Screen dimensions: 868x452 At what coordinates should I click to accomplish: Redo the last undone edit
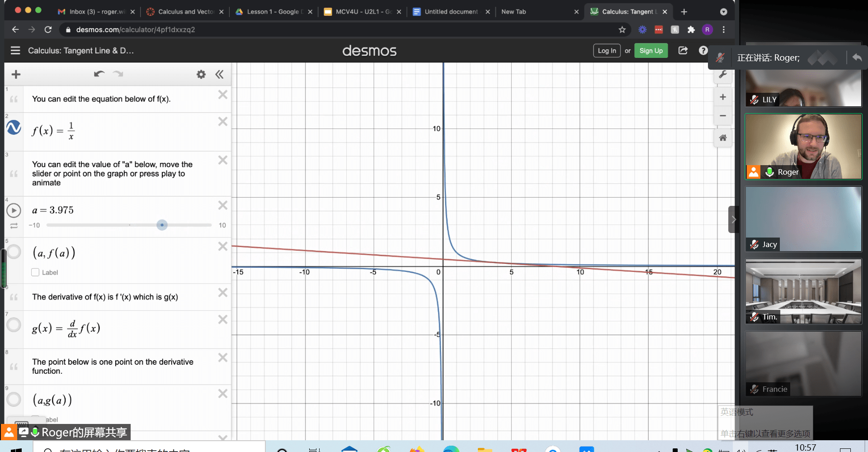click(x=118, y=74)
